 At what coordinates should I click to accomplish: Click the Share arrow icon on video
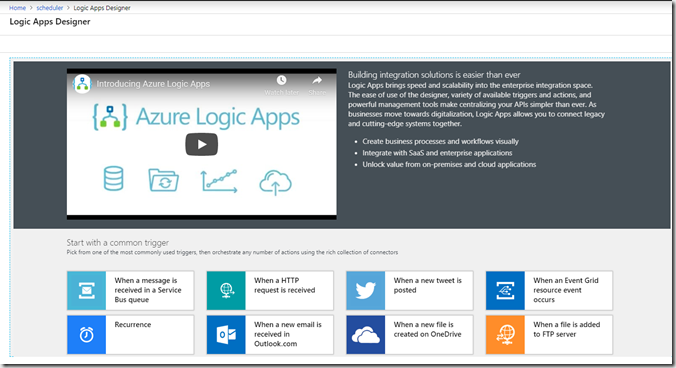(x=317, y=80)
